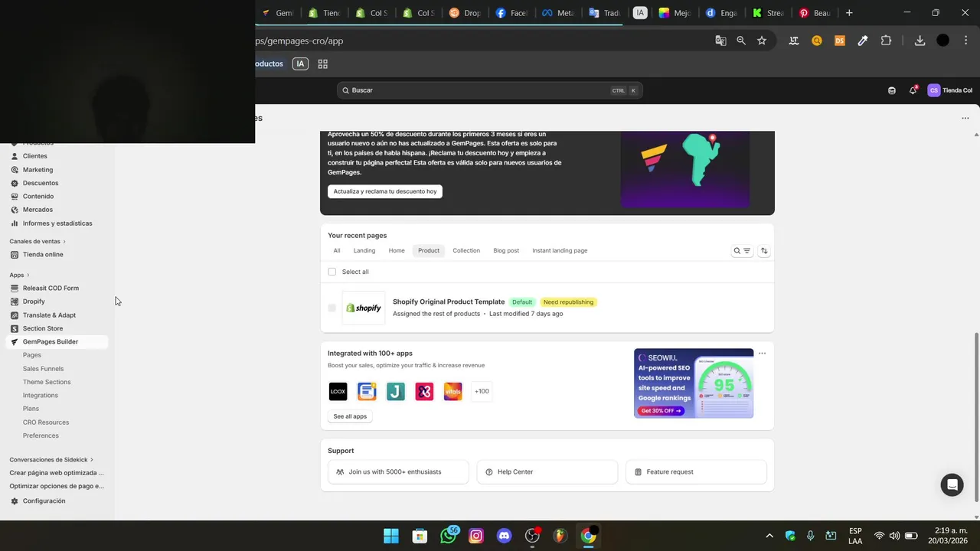This screenshot has width=980, height=551.
Task: Open CRO Resources under GemPages
Action: click(x=46, y=422)
